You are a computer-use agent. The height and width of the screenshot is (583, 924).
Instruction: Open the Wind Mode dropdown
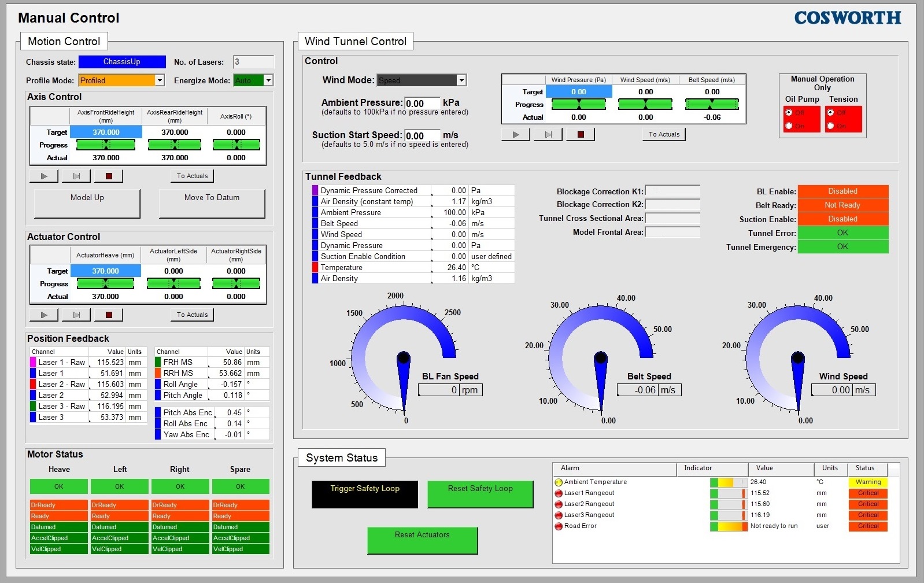pos(461,80)
